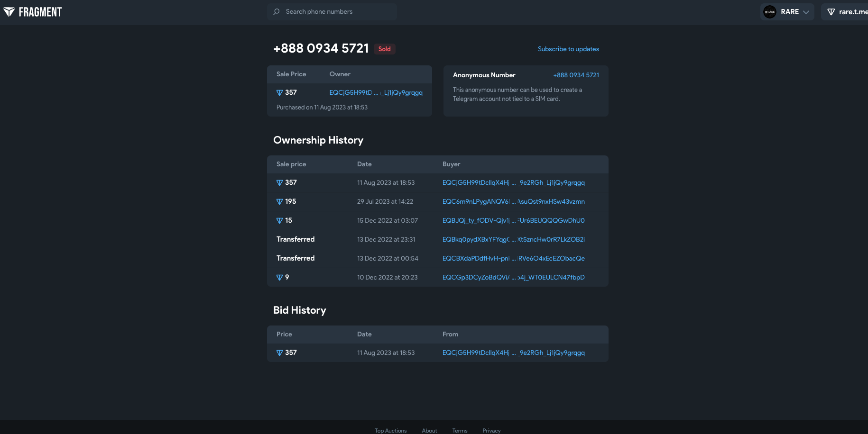Open the +888 0934 5721 anonymous number link
868x434 pixels.
576,75
